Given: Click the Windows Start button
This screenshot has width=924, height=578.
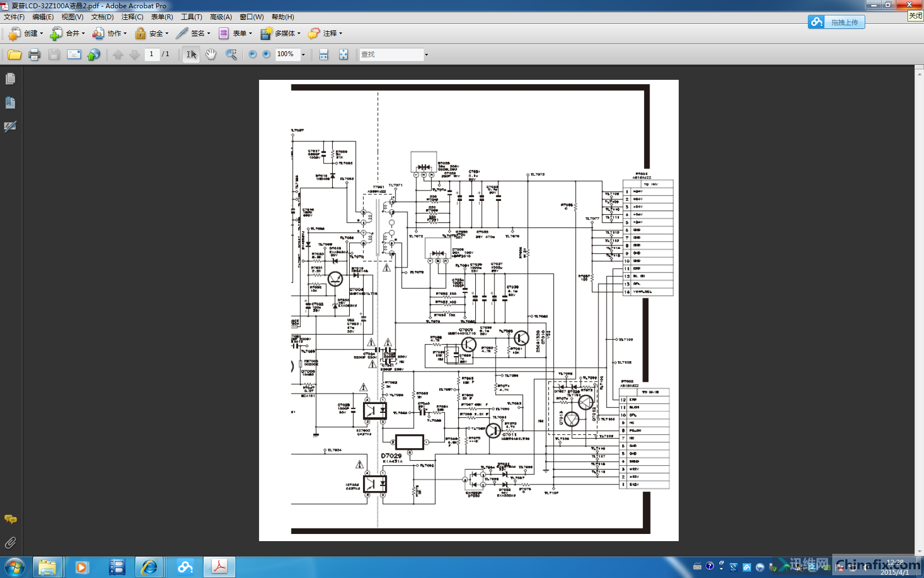Looking at the screenshot, I should point(15,567).
